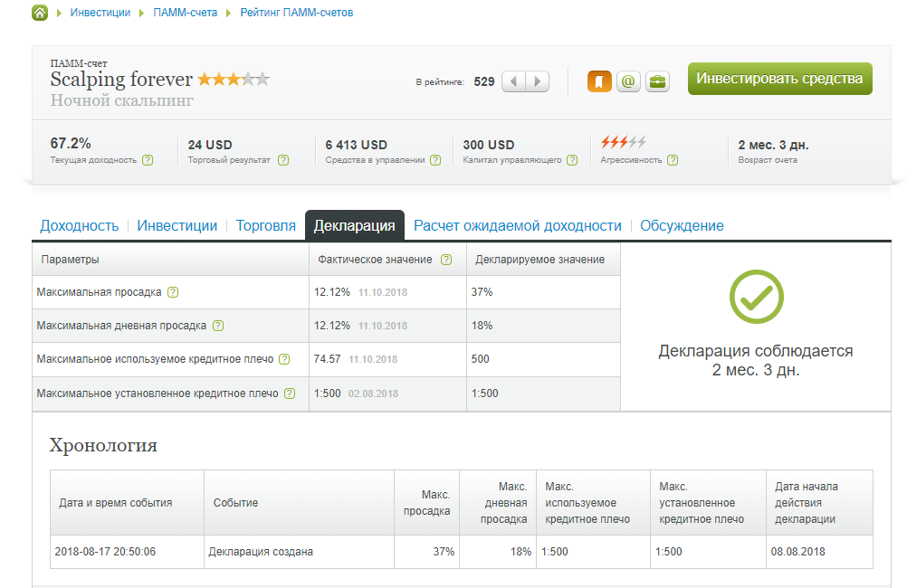Click Инвестировать средства button

779,79
